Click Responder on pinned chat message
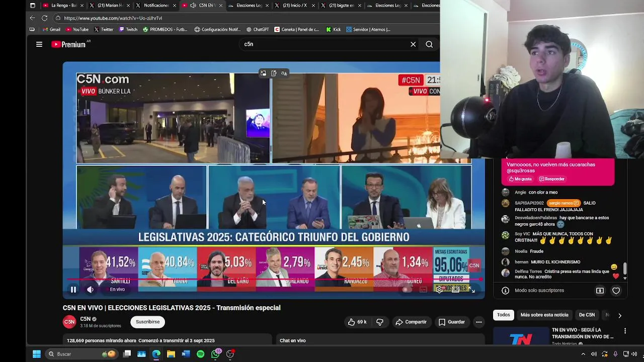Viewport: 644px width, 362px height. pos(552,179)
